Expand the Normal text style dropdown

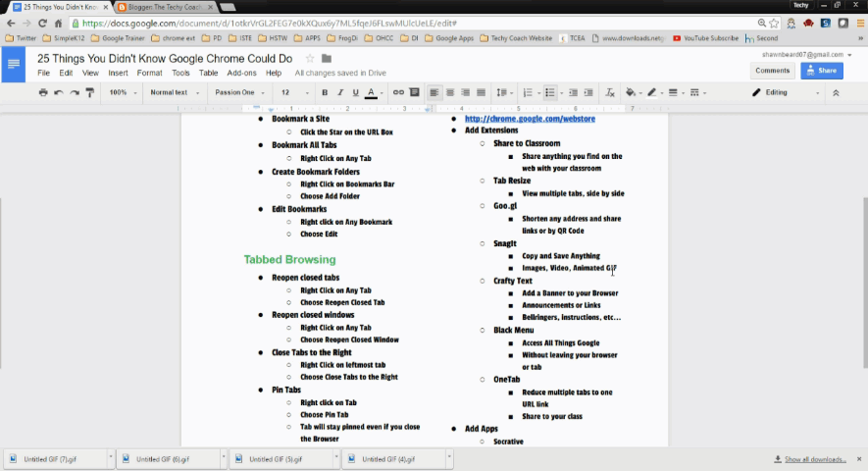173,92
